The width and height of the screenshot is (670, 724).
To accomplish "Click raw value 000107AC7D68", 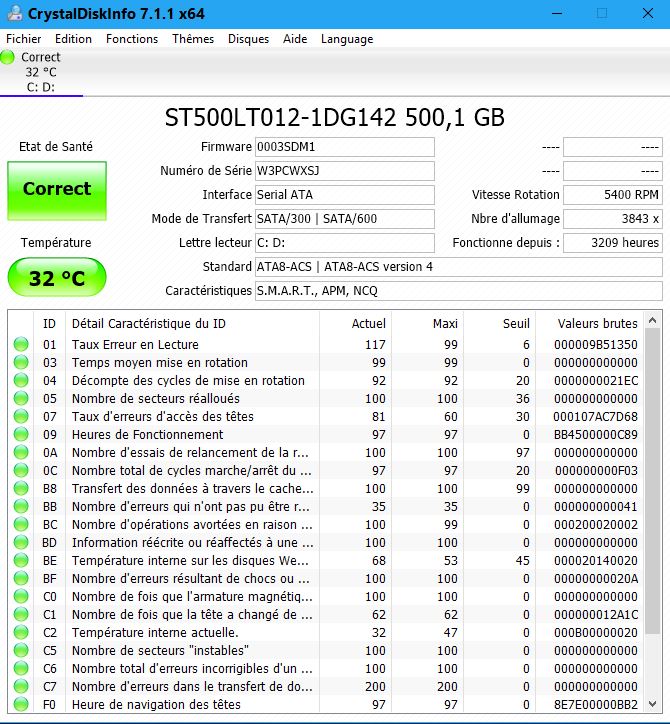I will tap(595, 416).
